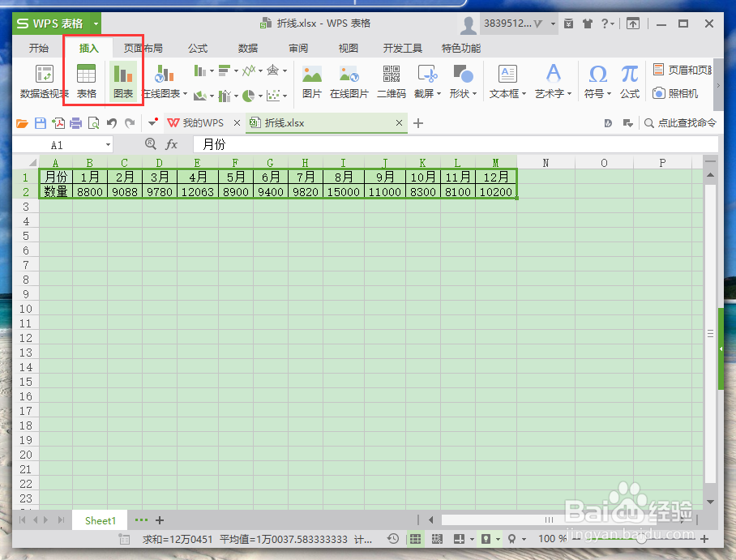Switch to normal view in status bar

(415, 539)
